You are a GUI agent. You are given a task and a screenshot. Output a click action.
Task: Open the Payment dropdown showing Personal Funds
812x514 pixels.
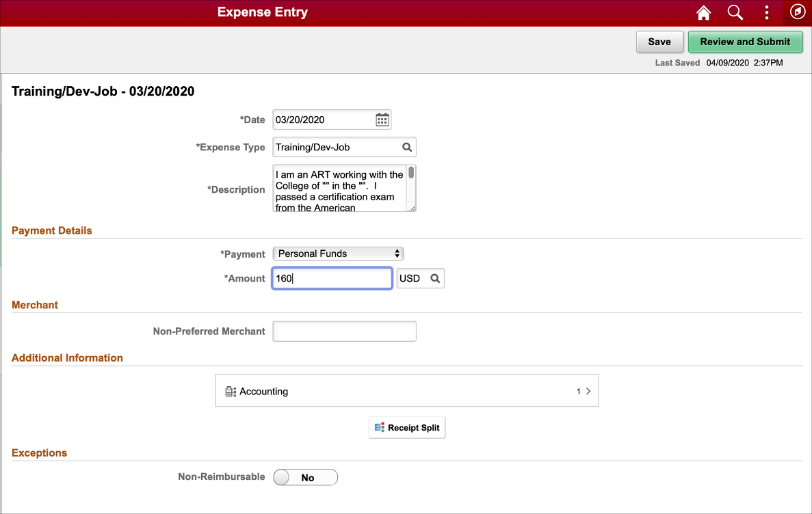tap(338, 254)
